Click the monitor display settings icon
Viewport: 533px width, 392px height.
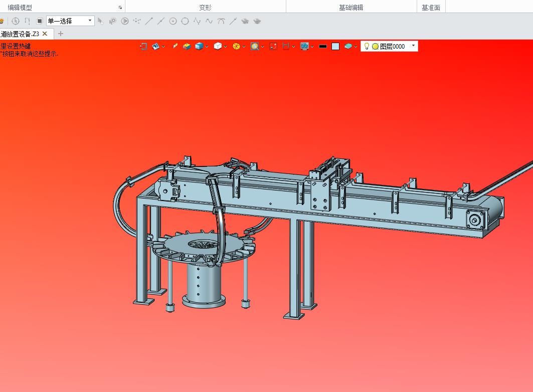pyautogui.click(x=304, y=46)
